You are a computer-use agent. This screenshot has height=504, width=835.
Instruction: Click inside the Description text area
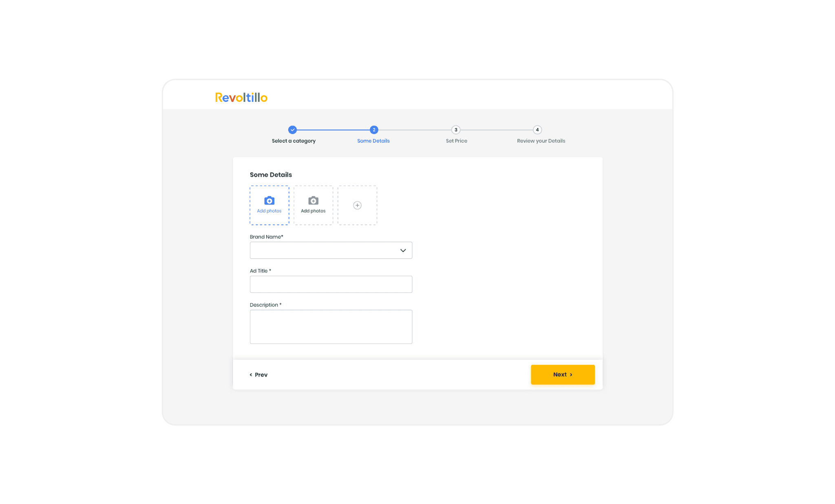click(x=331, y=327)
